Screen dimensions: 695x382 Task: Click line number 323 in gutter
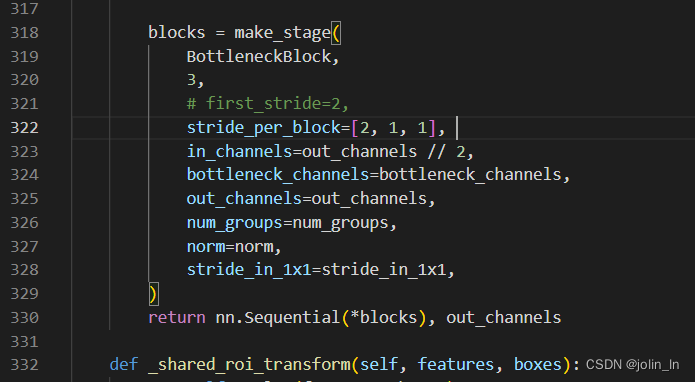24,152
